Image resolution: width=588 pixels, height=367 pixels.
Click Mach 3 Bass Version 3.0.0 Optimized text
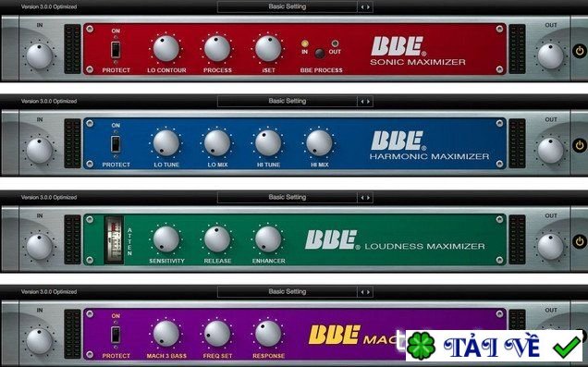(49, 291)
